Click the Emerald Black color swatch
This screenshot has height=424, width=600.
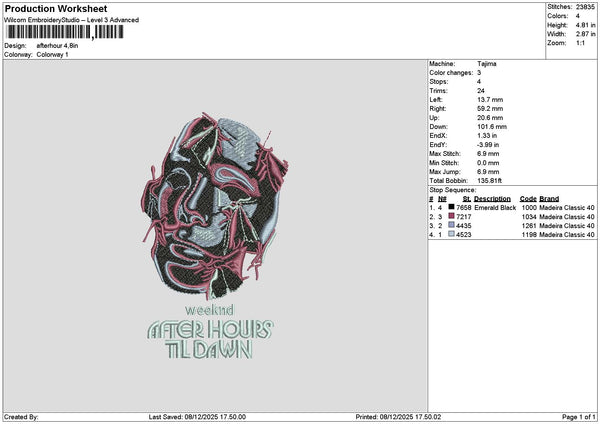pyautogui.click(x=452, y=207)
